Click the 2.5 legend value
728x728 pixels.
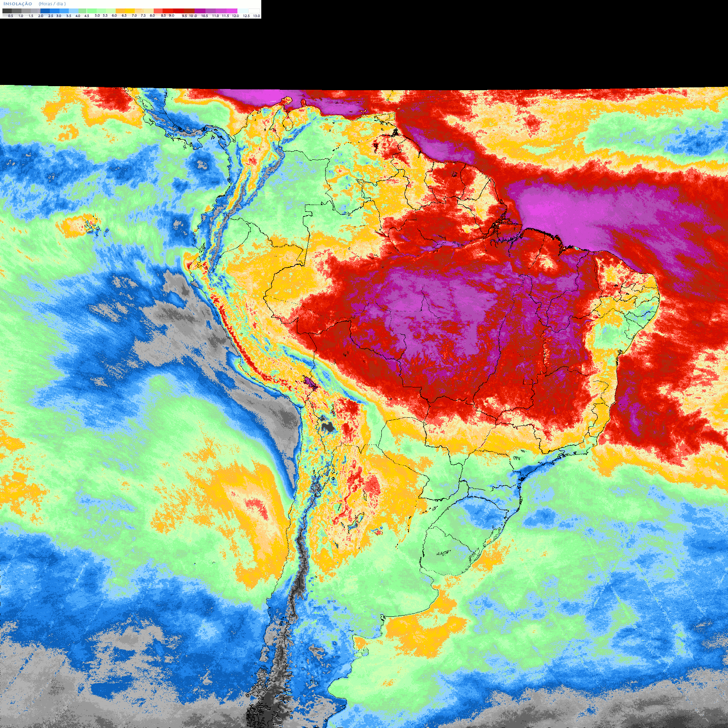(51, 16)
